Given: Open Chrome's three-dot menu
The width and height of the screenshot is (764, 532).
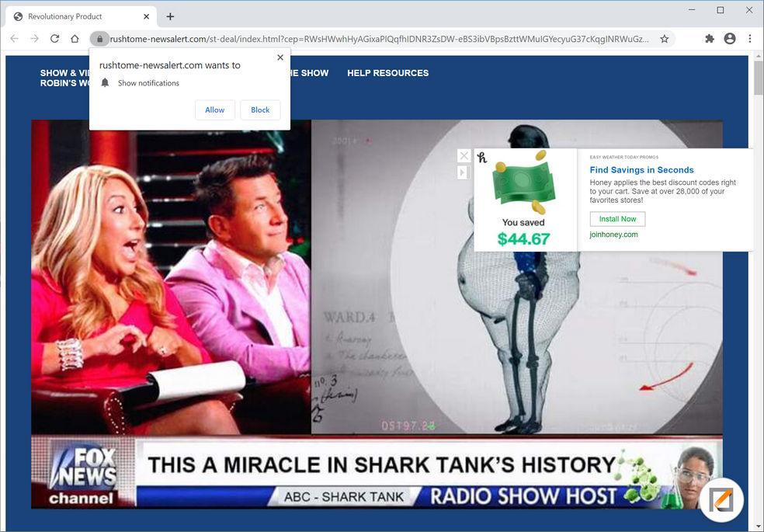Looking at the screenshot, I should [750, 39].
